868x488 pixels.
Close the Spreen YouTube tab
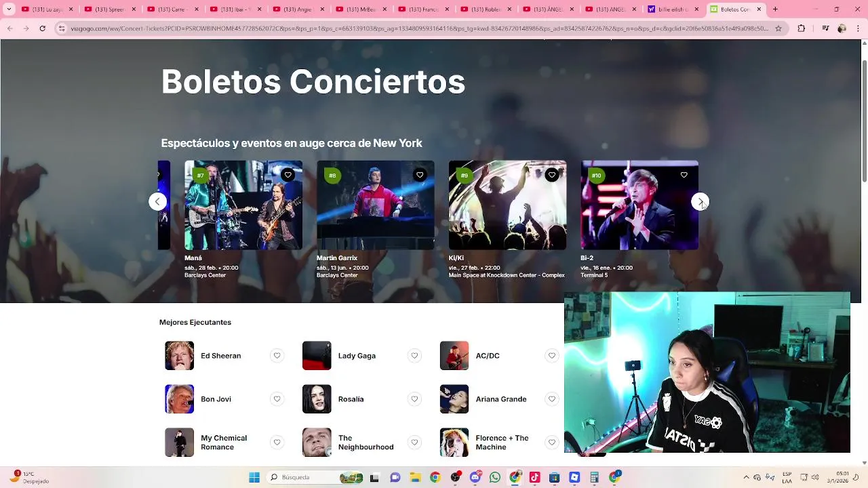[134, 9]
